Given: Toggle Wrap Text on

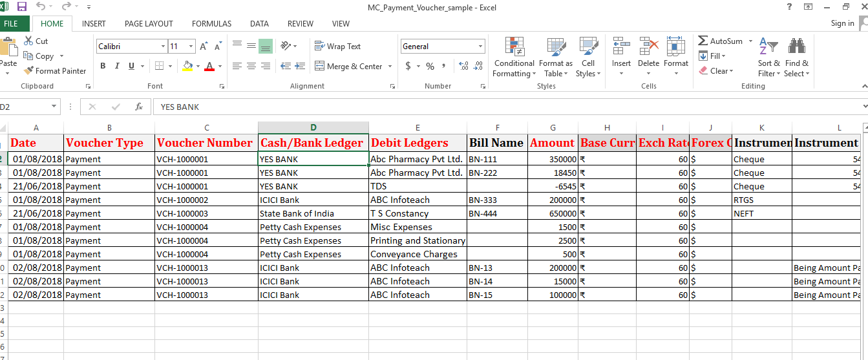Looking at the screenshot, I should click(x=337, y=46).
